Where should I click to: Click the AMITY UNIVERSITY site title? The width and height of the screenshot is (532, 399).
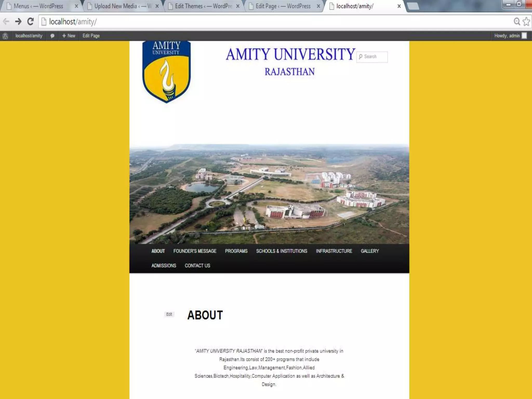290,54
